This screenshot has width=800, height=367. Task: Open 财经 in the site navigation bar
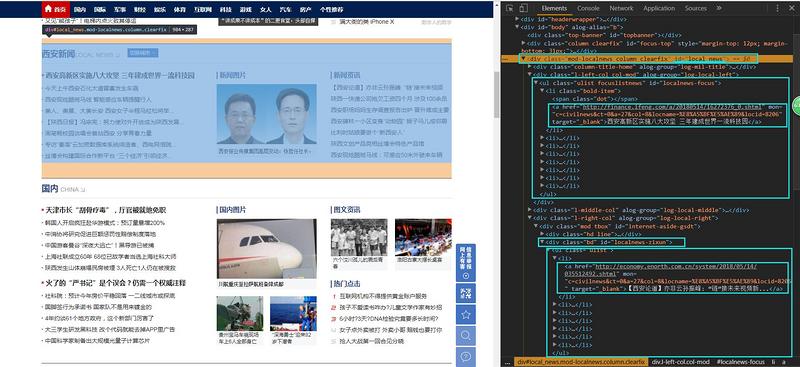click(x=140, y=10)
